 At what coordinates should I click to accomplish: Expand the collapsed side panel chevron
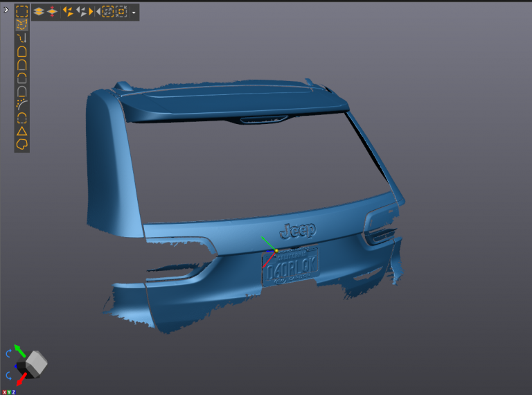(x=6, y=10)
